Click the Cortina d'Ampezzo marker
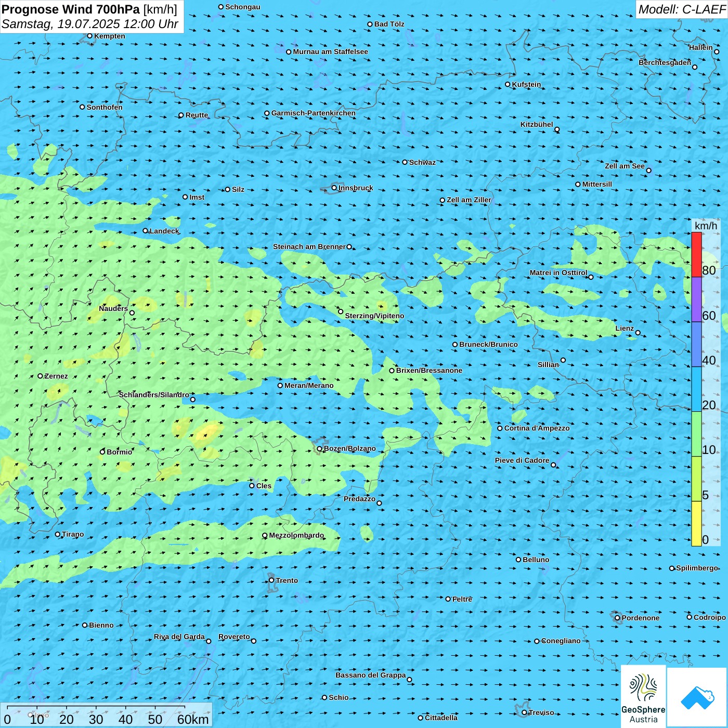Screen dimensions: 728x728 pos(500,428)
